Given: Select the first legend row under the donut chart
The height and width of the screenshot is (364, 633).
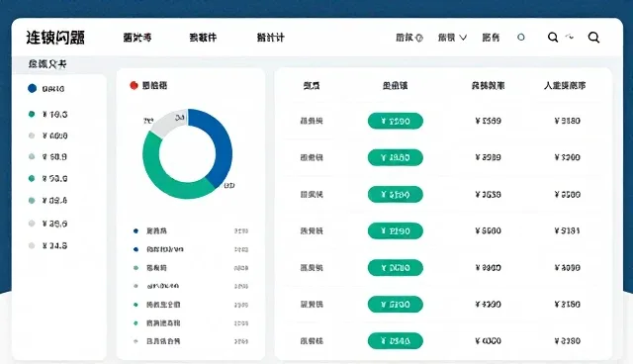Looking at the screenshot, I should coord(191,230).
